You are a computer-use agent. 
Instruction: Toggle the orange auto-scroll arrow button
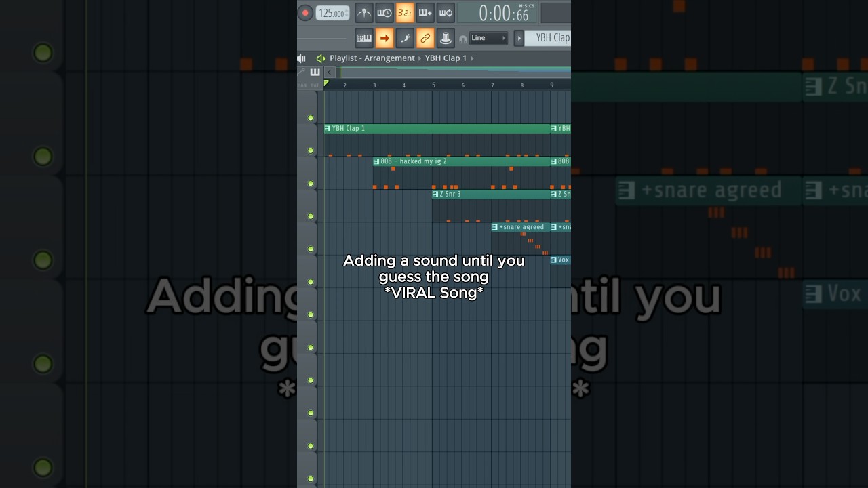click(384, 38)
